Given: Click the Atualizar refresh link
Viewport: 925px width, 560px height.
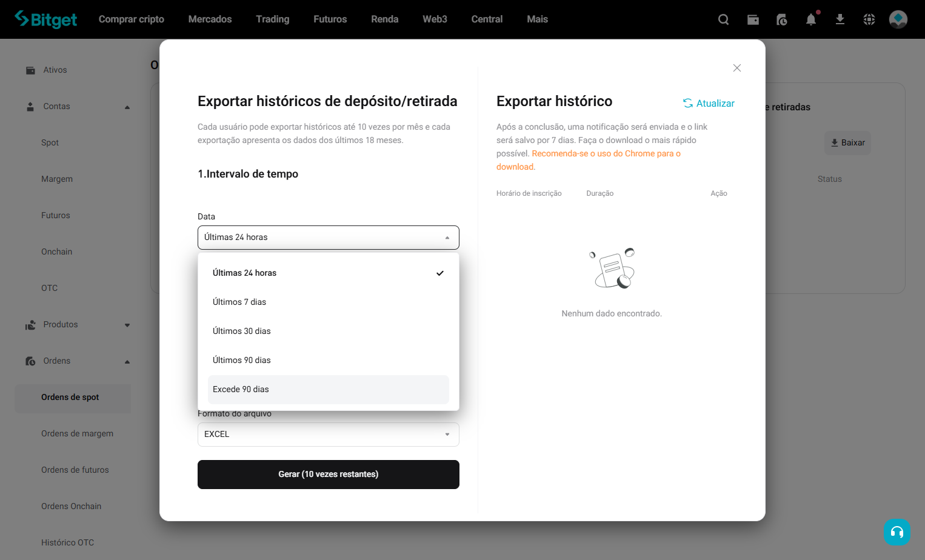Looking at the screenshot, I should 709,104.
